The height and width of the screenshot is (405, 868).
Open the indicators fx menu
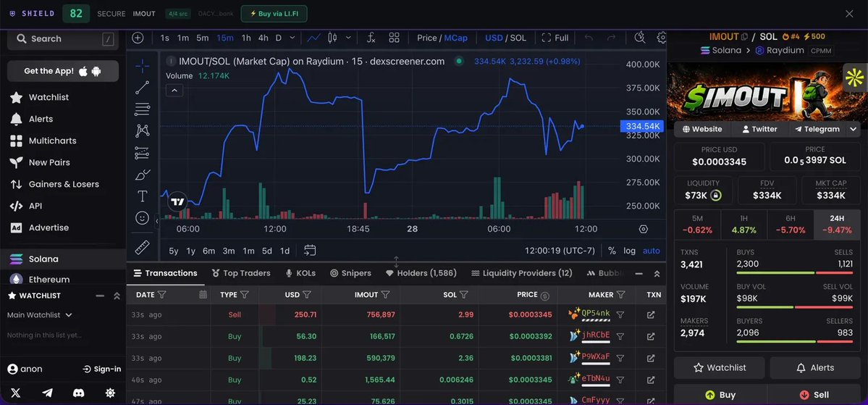click(x=371, y=38)
